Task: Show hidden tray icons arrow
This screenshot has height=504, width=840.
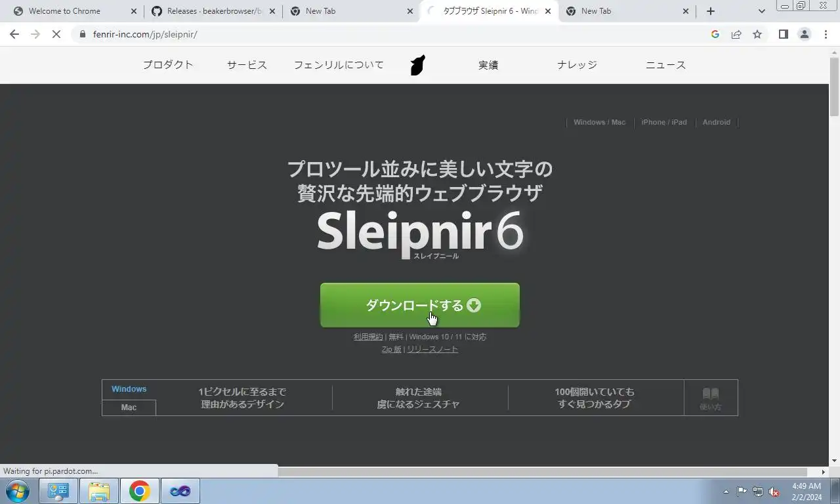Action: 726,492
